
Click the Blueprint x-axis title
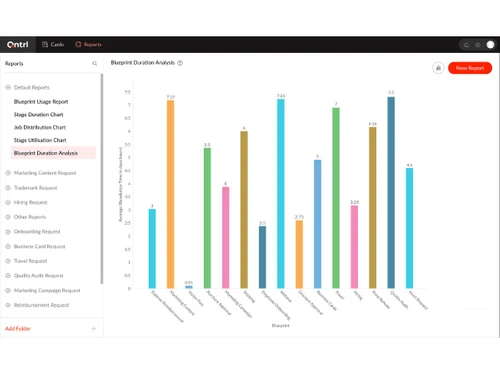(x=280, y=325)
